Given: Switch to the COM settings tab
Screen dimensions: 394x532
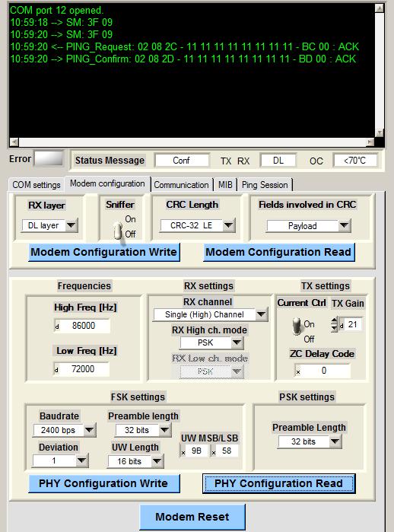Looking at the screenshot, I should [x=37, y=185].
